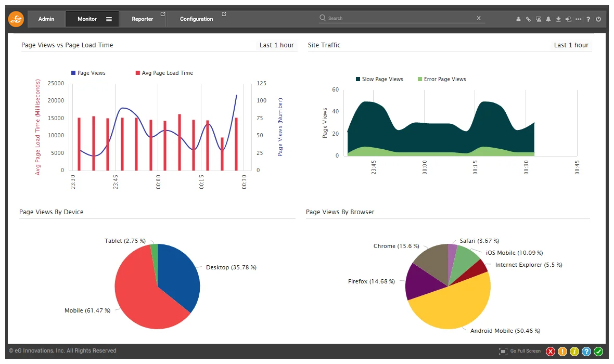Toggle the Avg Page Load Time legend entry
Image resolution: width=614 pixels, height=364 pixels.
pos(164,73)
